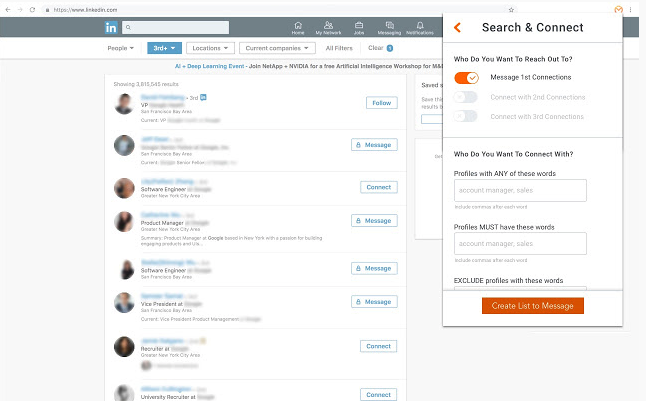Open the browser three-dot menu
The width and height of the screenshot is (646, 401).
630,9
